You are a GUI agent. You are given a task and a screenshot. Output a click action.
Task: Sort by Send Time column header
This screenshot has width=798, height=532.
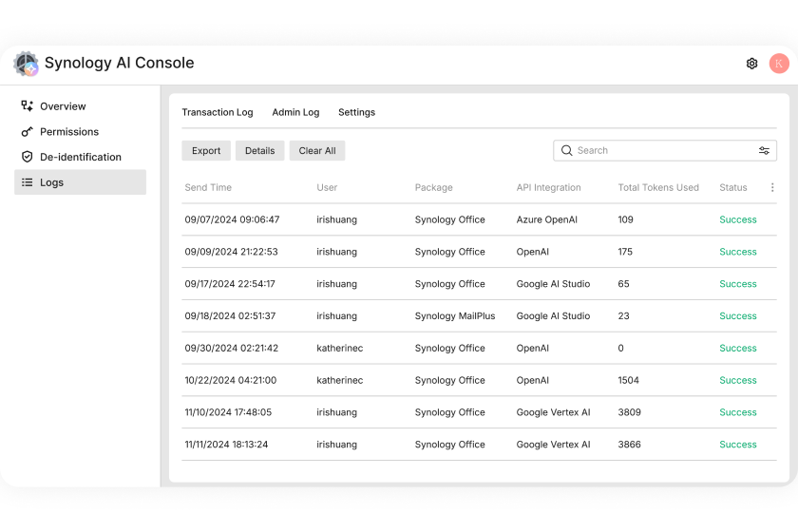[208, 187]
